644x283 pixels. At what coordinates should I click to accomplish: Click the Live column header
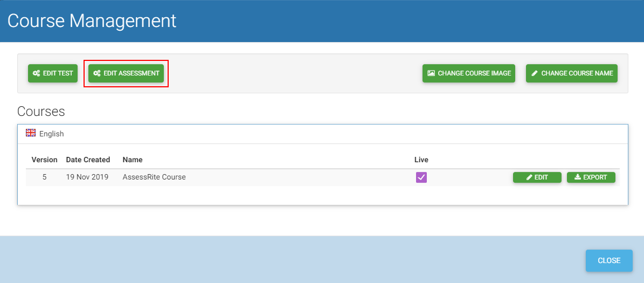(x=421, y=160)
